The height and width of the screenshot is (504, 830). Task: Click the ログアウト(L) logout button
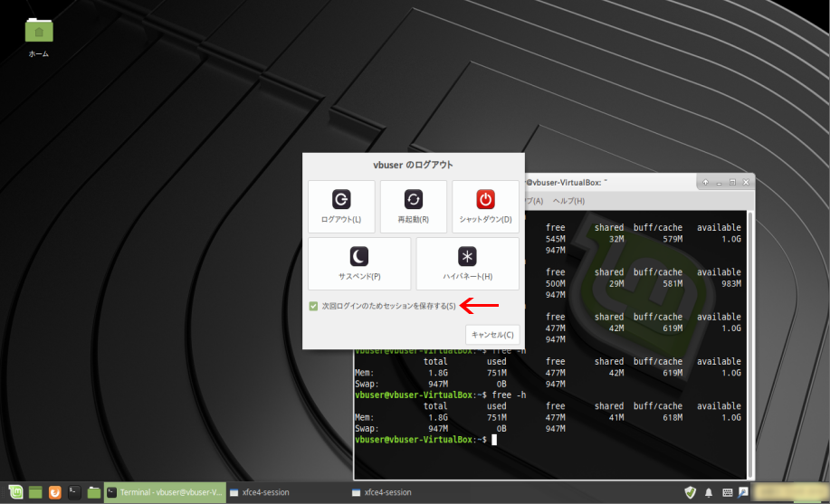coord(341,206)
